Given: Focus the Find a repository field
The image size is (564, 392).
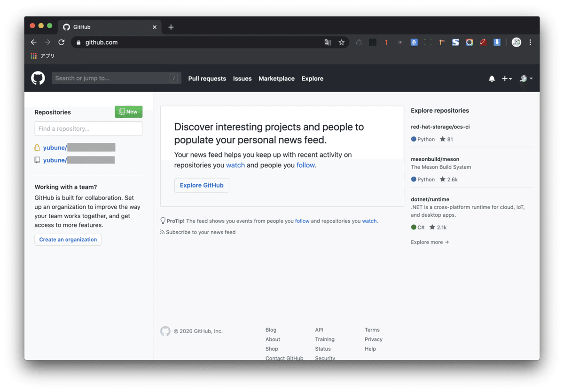Looking at the screenshot, I should pos(88,129).
